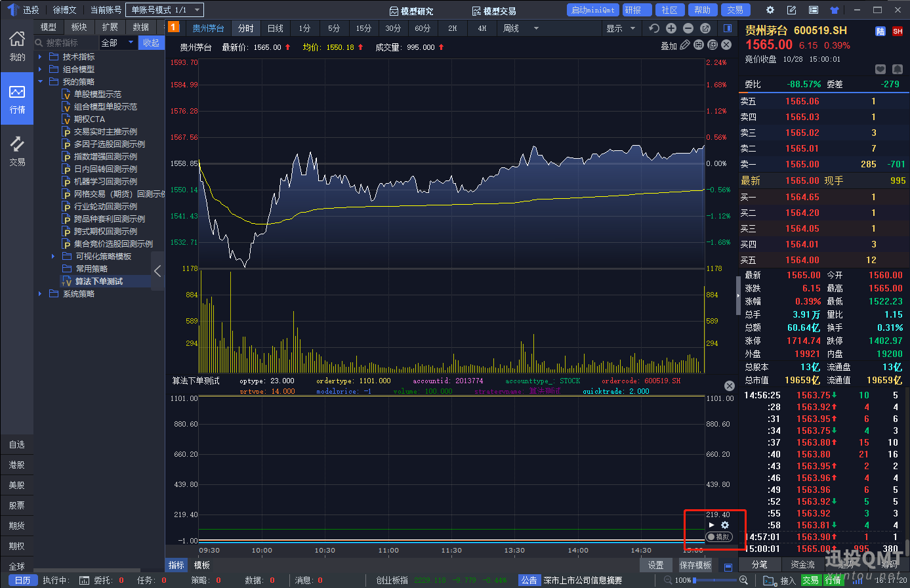This screenshot has height=588, width=910.
Task: Open the 显示 dropdown
Action: [x=621, y=28]
